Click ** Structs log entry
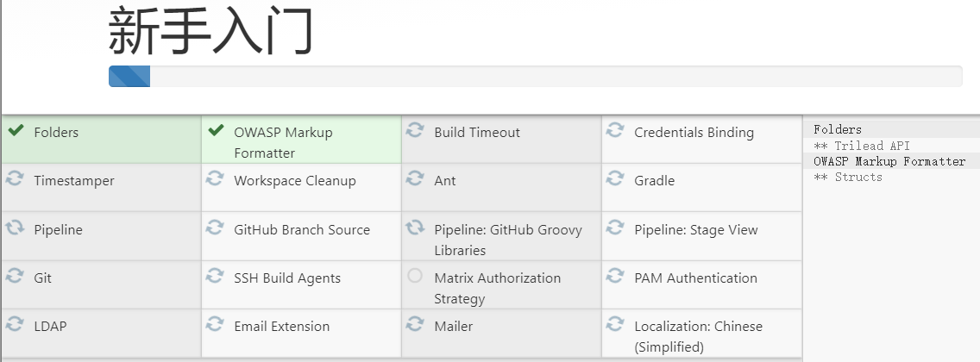980x362 pixels. (847, 178)
